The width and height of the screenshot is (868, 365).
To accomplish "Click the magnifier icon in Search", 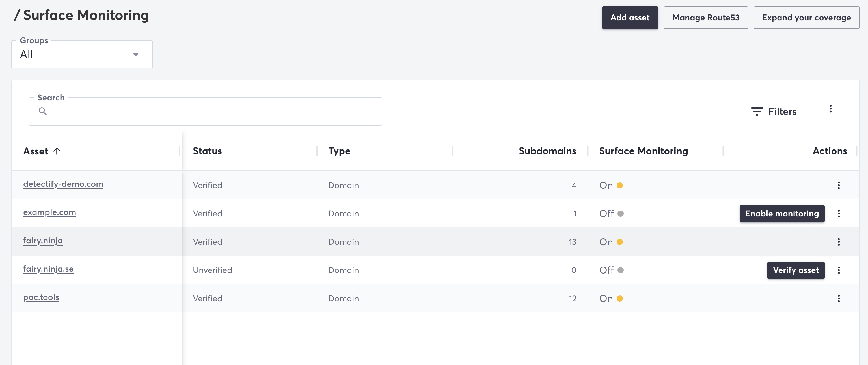I will coord(42,111).
